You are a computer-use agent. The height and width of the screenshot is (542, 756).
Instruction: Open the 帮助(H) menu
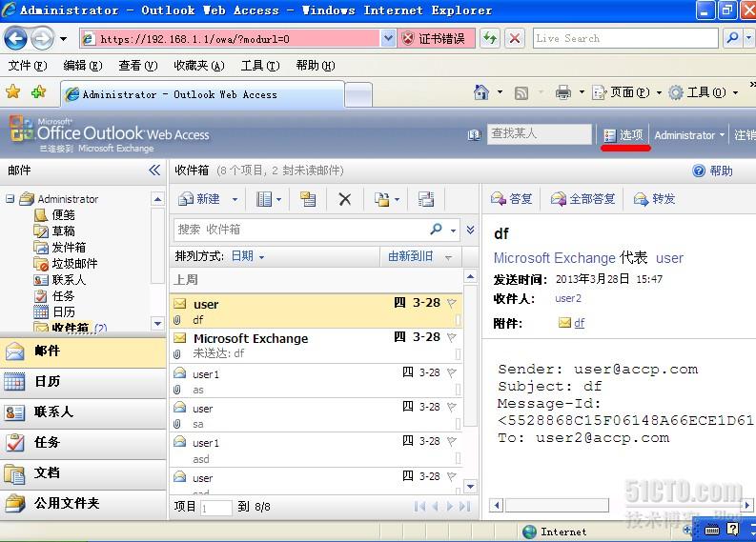click(x=316, y=66)
